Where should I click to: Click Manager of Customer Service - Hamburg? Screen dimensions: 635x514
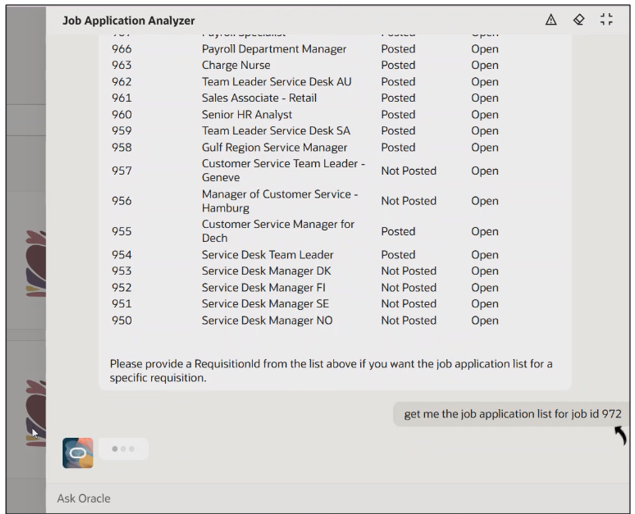point(279,200)
